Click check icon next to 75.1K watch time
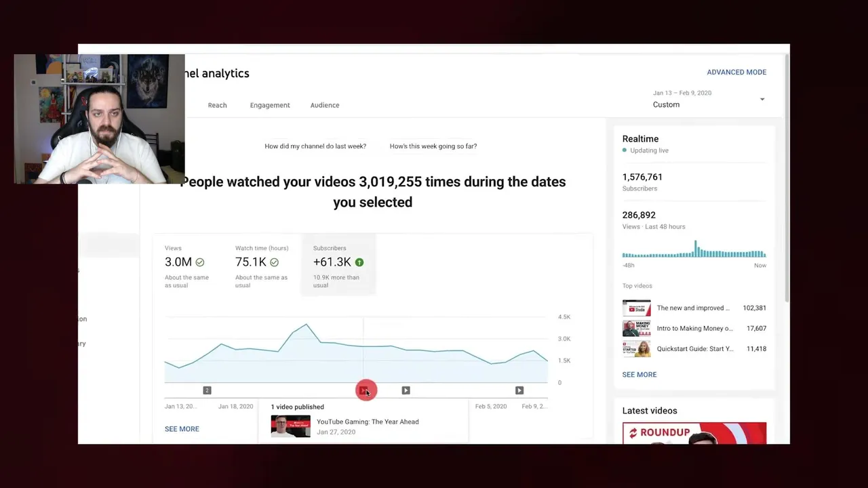This screenshot has height=488, width=868. (274, 262)
